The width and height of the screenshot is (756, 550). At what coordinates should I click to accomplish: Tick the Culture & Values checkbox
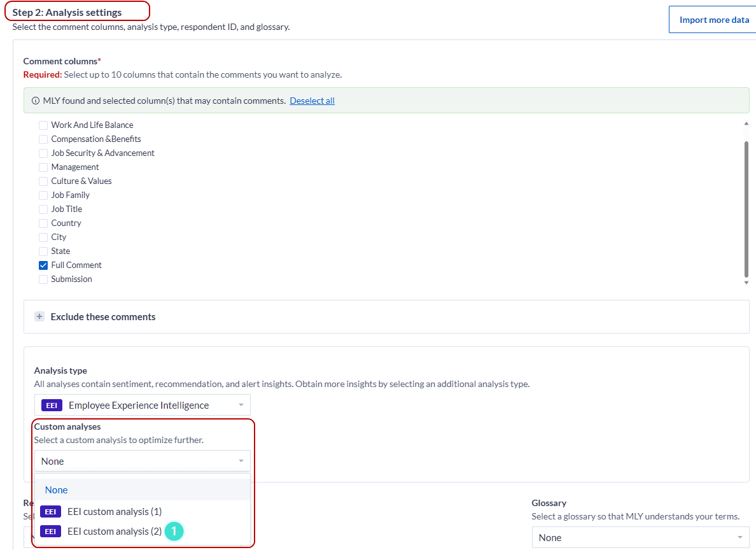(43, 181)
